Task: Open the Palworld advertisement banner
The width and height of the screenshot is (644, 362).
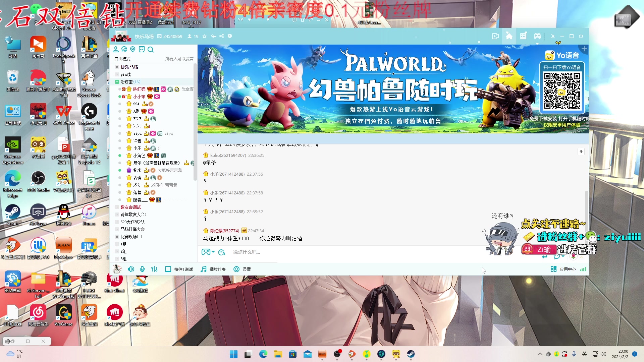Action: [393, 89]
